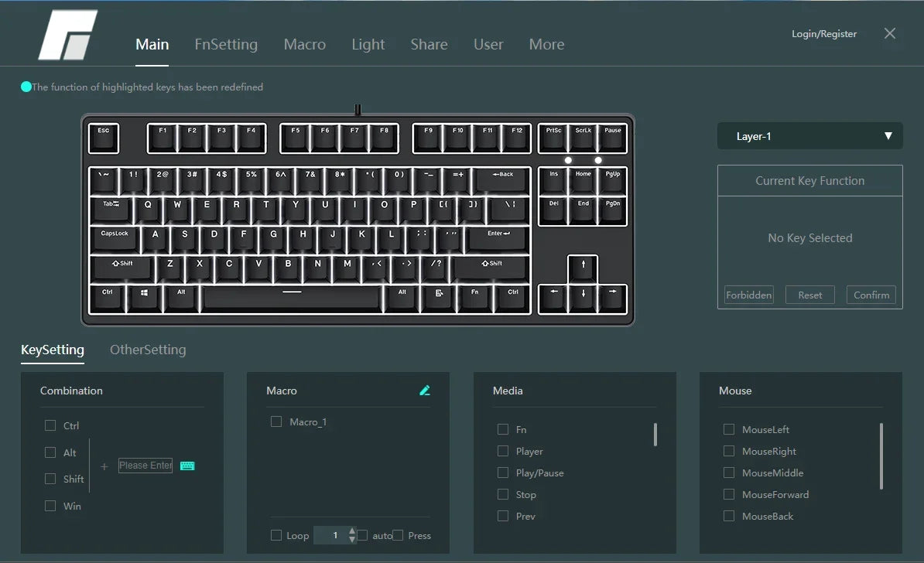Image resolution: width=924 pixels, height=563 pixels.
Task: Check the MouseRight option
Action: tap(729, 451)
